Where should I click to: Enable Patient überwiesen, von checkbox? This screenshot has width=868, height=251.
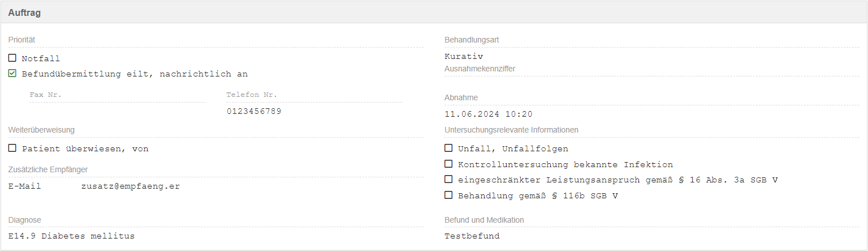pyautogui.click(x=12, y=148)
